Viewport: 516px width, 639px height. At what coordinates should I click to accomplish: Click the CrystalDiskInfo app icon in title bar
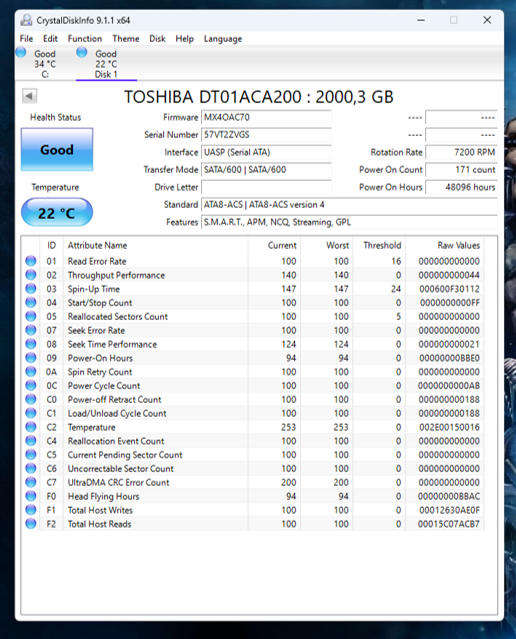26,20
